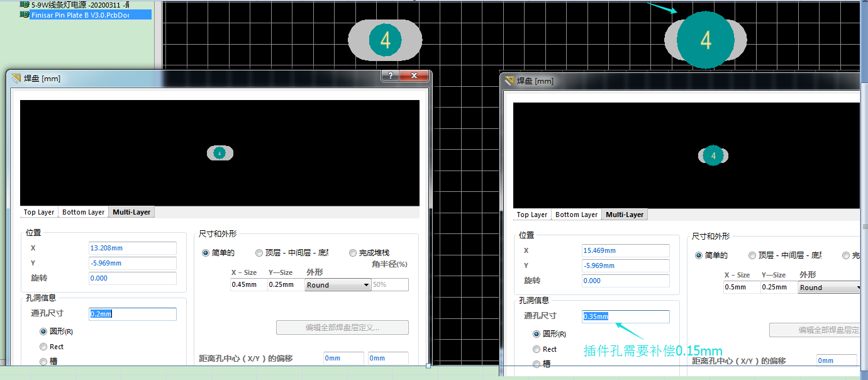Switch to Top Layer tab in 13.208mm pad dialog

pyautogui.click(x=39, y=213)
